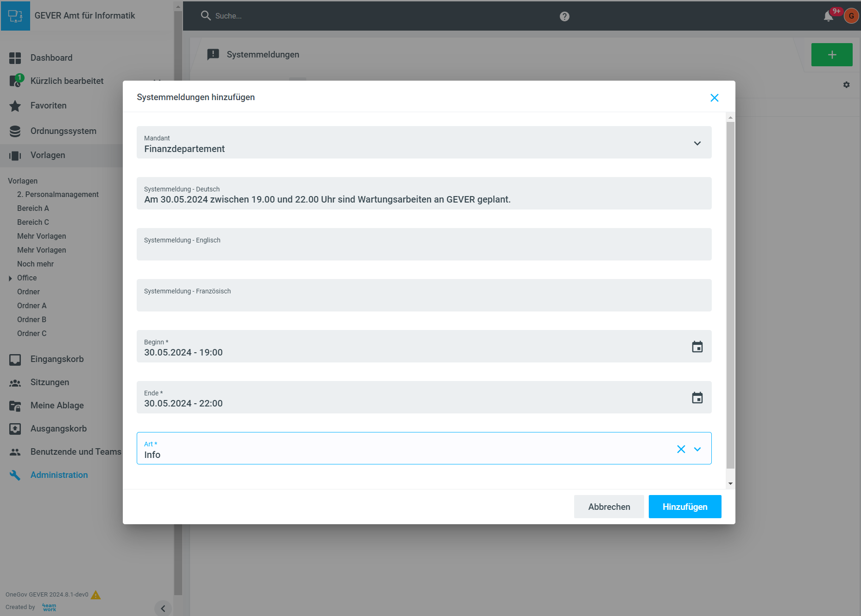Open calendar picker for Beginn date

pyautogui.click(x=697, y=347)
